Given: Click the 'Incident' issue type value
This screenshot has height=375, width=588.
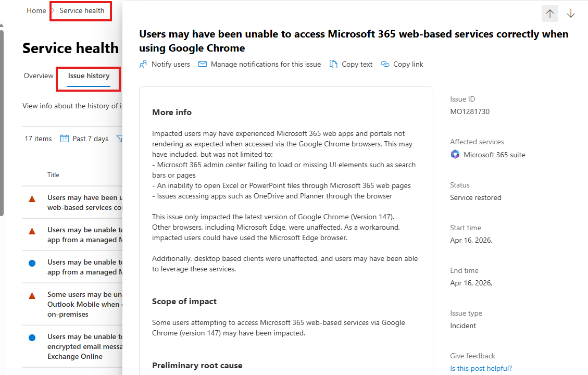Looking at the screenshot, I should (x=463, y=326).
